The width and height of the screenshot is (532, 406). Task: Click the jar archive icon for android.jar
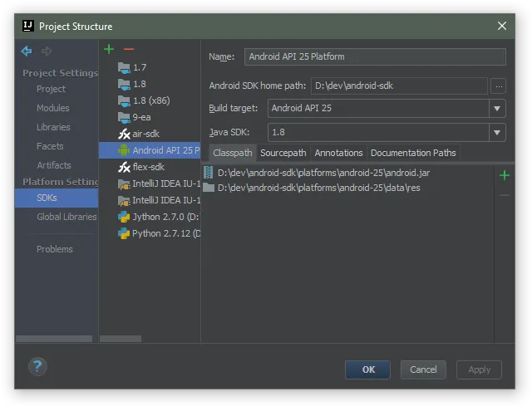pos(209,173)
